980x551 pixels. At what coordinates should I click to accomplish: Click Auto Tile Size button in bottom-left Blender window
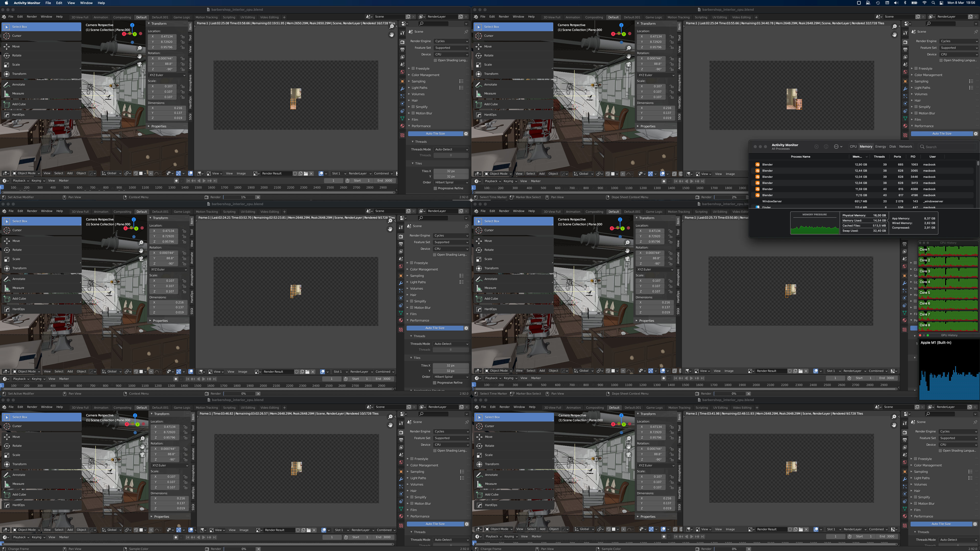[435, 524]
